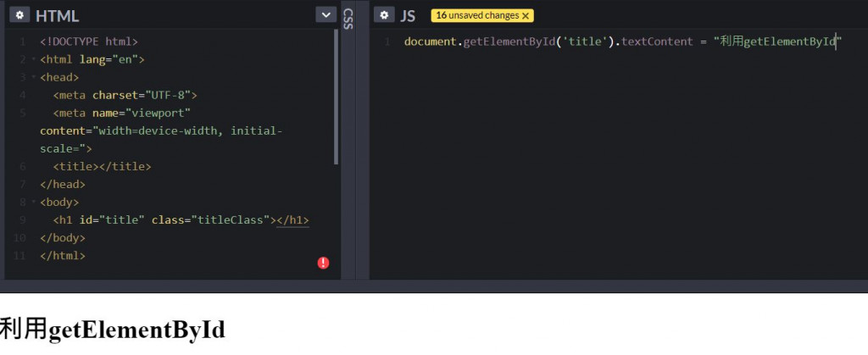868x355 pixels.
Task: Open JS editor settings gear
Action: (x=384, y=15)
